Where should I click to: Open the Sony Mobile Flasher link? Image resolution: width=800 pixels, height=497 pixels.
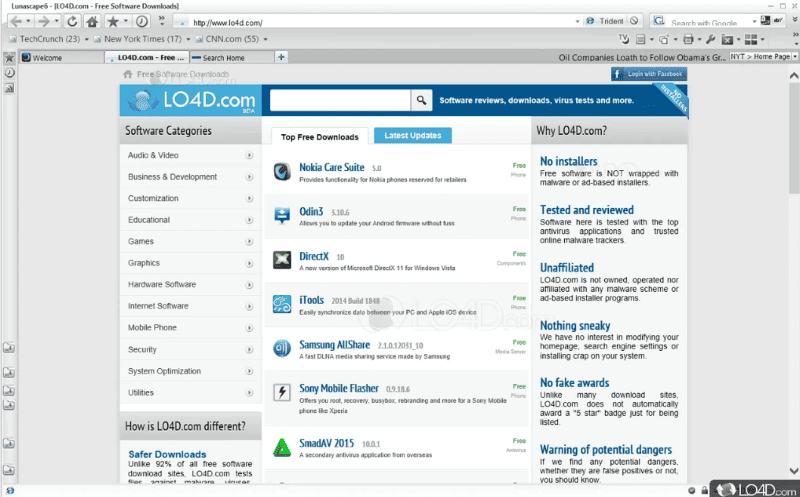tap(339, 388)
